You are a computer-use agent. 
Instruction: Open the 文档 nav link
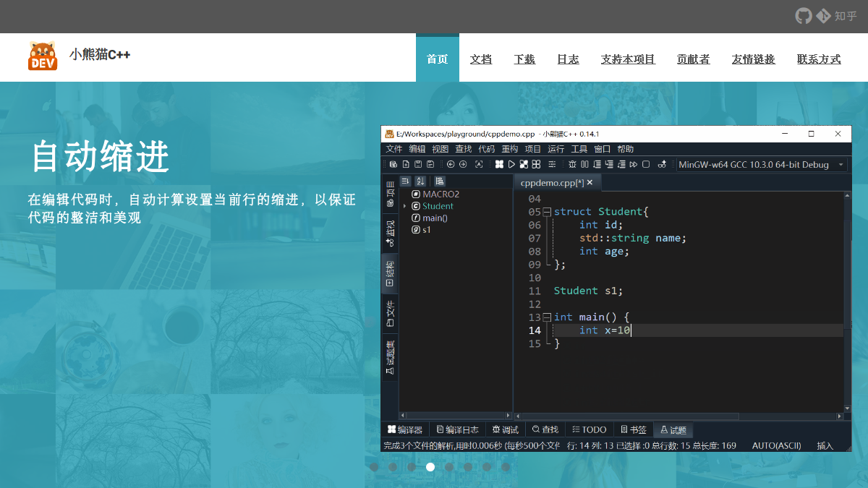tap(481, 59)
